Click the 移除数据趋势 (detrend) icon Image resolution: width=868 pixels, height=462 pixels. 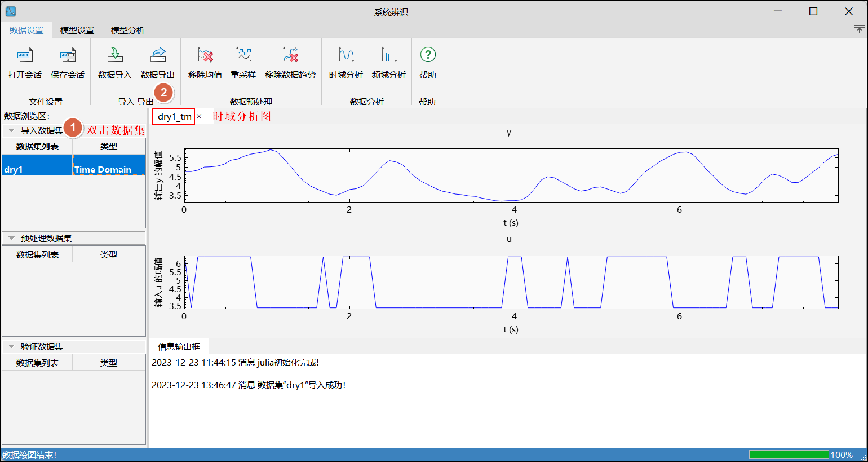tap(290, 55)
